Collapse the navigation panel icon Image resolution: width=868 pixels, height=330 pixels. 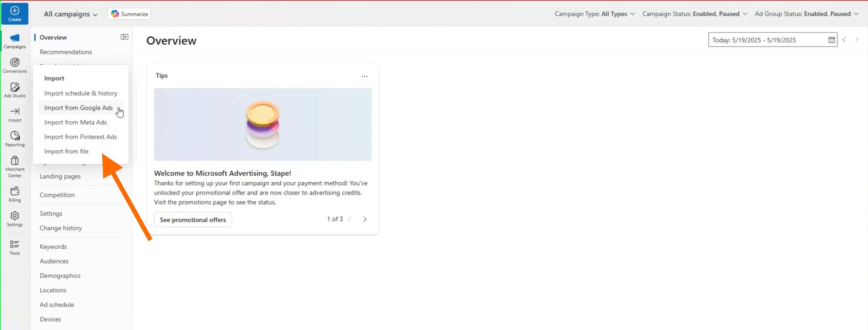[124, 37]
